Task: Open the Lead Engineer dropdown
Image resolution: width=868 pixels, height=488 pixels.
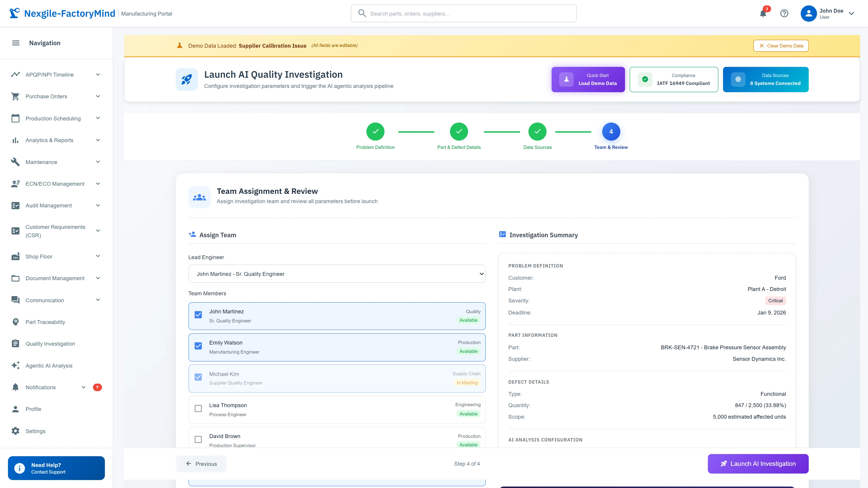Action: (x=337, y=274)
